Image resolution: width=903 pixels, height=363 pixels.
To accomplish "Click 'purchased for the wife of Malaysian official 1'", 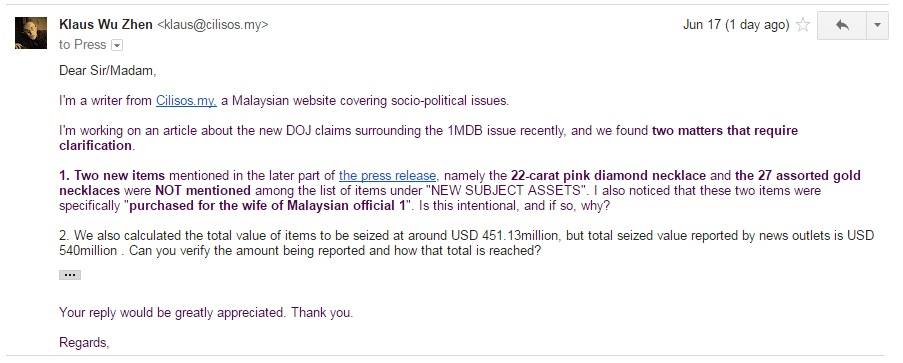I will coord(267,206).
